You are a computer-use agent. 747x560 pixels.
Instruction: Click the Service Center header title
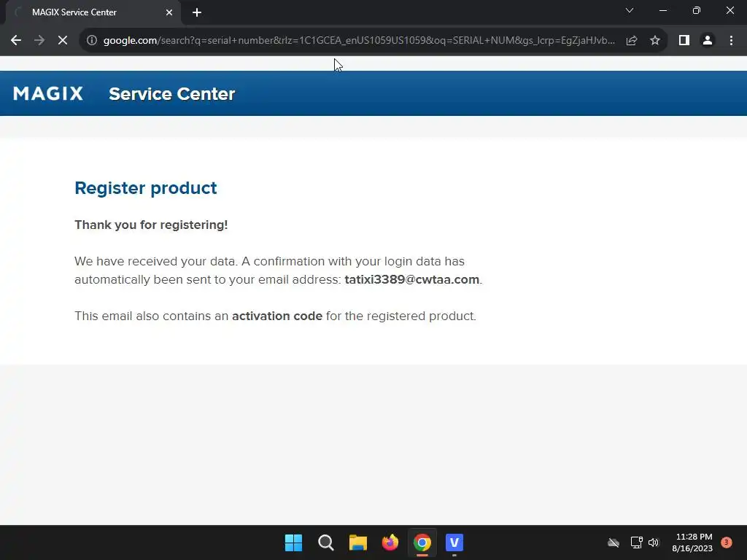(x=172, y=94)
